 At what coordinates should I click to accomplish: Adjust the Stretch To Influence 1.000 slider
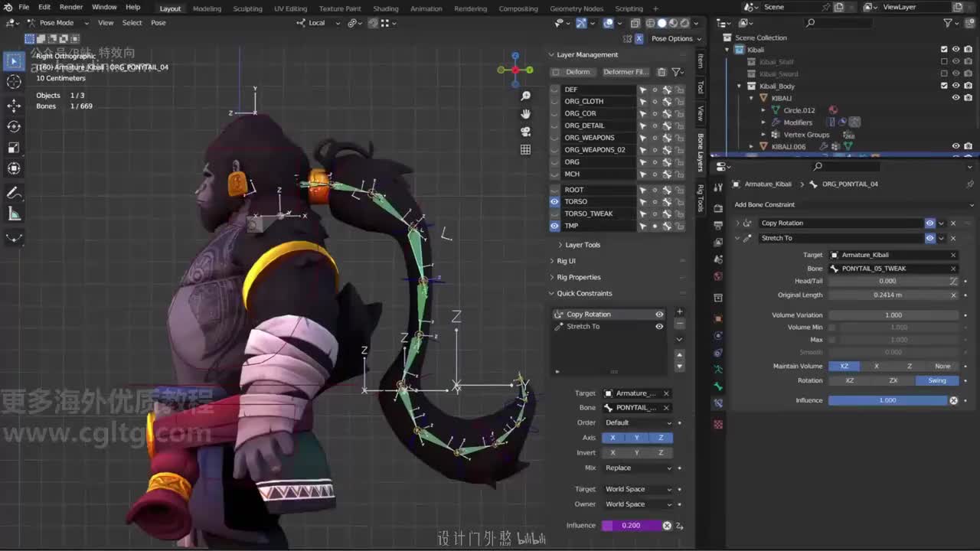887,400
